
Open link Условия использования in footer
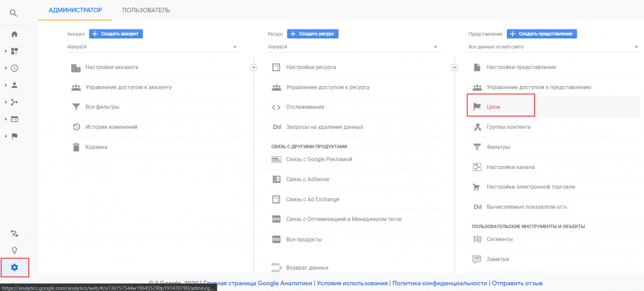tap(353, 283)
